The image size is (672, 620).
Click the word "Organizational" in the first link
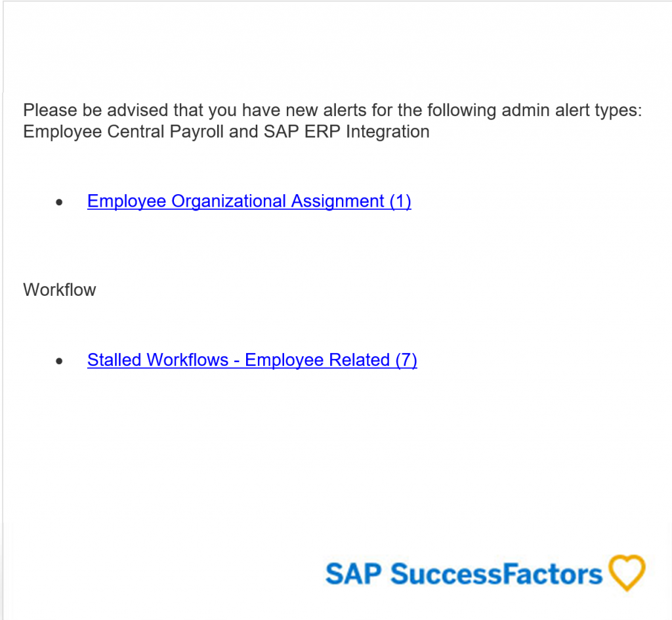(228, 201)
